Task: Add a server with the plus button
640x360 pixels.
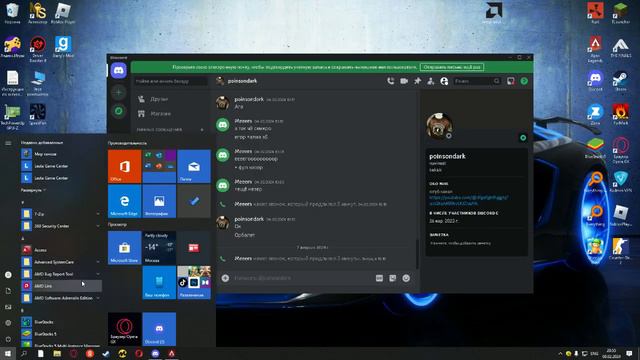Action: coord(119,93)
